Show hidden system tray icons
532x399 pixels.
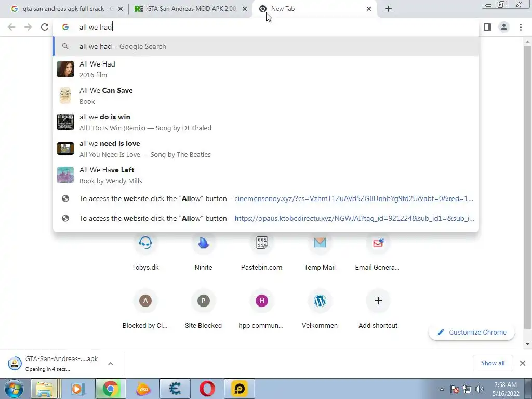point(442,389)
